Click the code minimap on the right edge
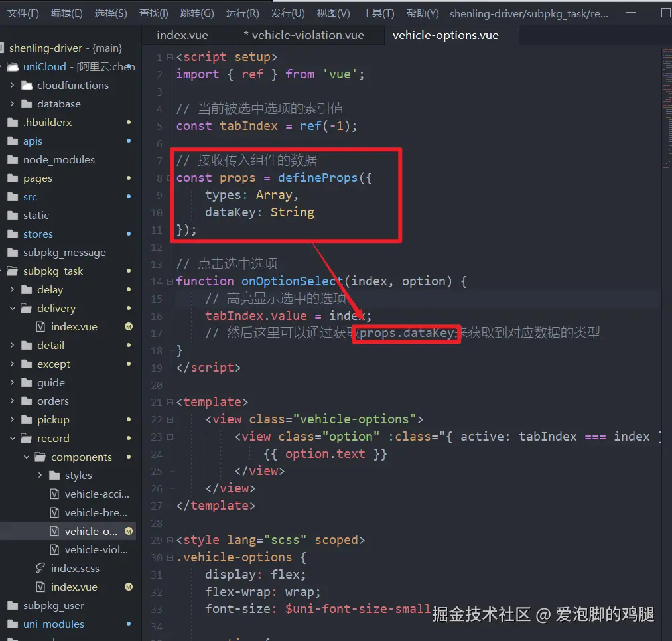The image size is (672, 641). (x=667, y=107)
